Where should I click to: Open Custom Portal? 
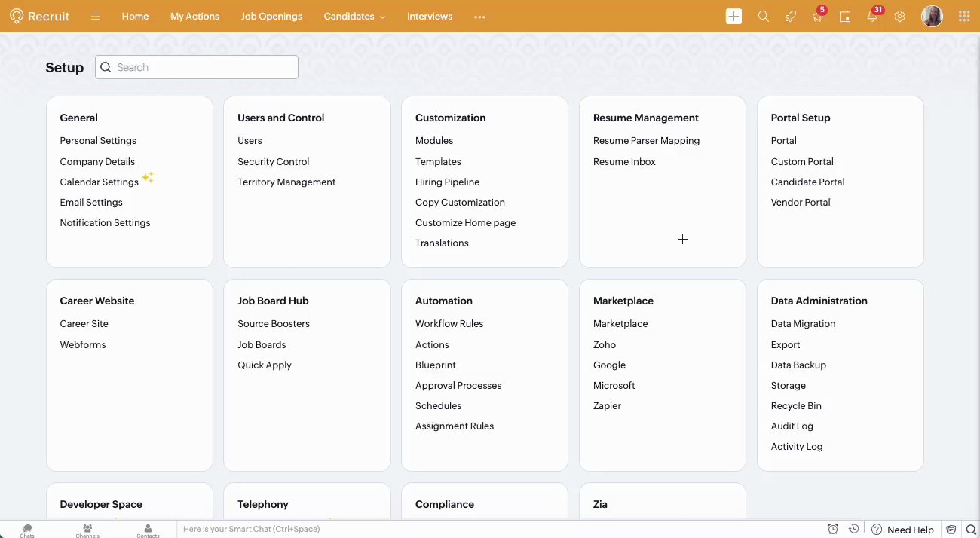(802, 162)
